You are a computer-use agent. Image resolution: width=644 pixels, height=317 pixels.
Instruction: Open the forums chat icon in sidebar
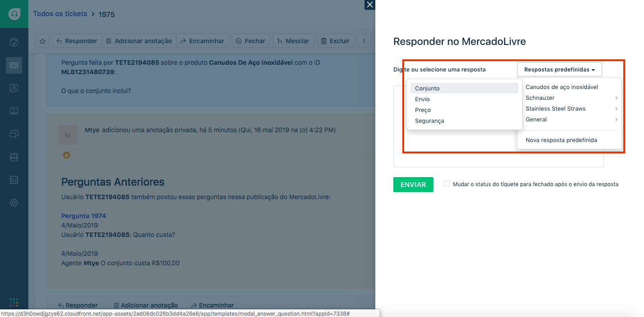(x=14, y=134)
